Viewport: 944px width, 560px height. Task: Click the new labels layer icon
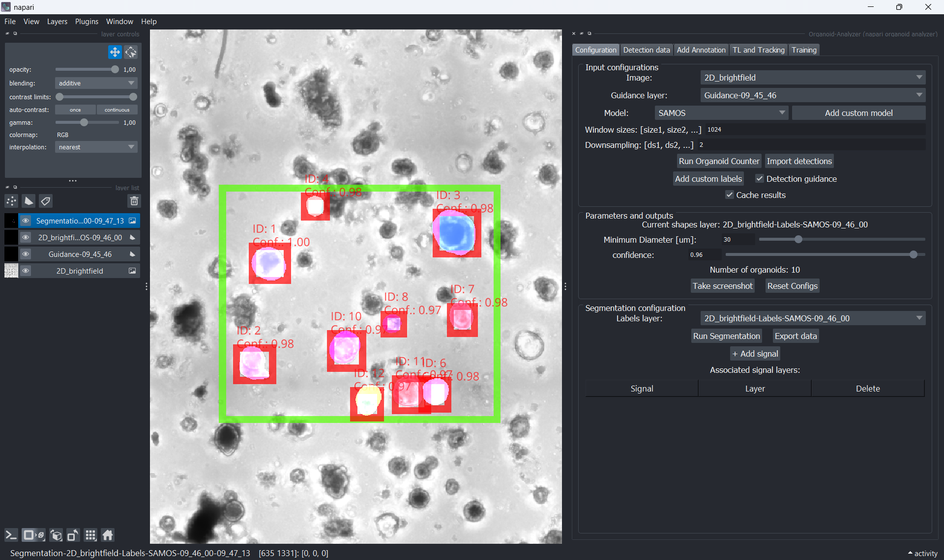(x=46, y=201)
